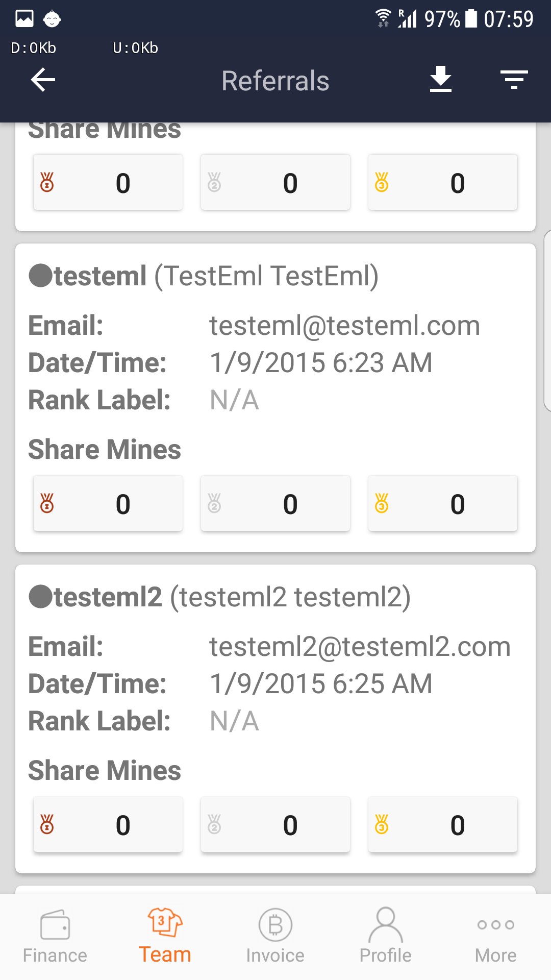This screenshot has width=551, height=980.
Task: Tap the gold medal box in top card
Action: coord(443,182)
